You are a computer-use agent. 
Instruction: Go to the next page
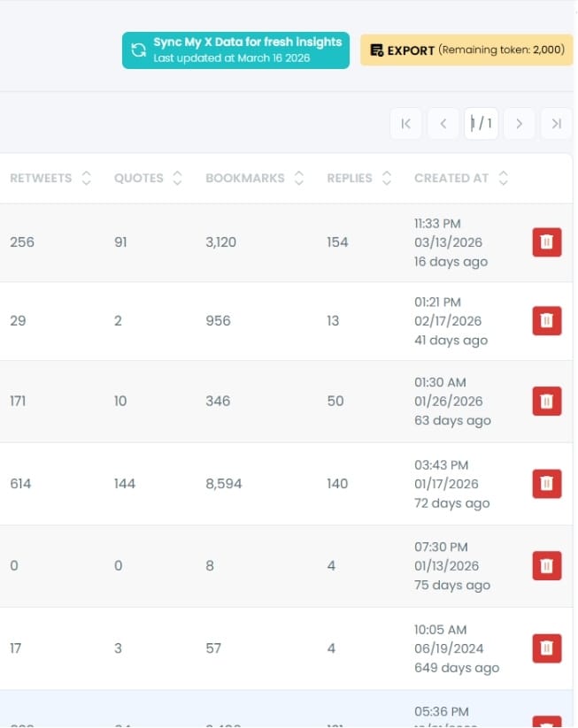(x=519, y=124)
